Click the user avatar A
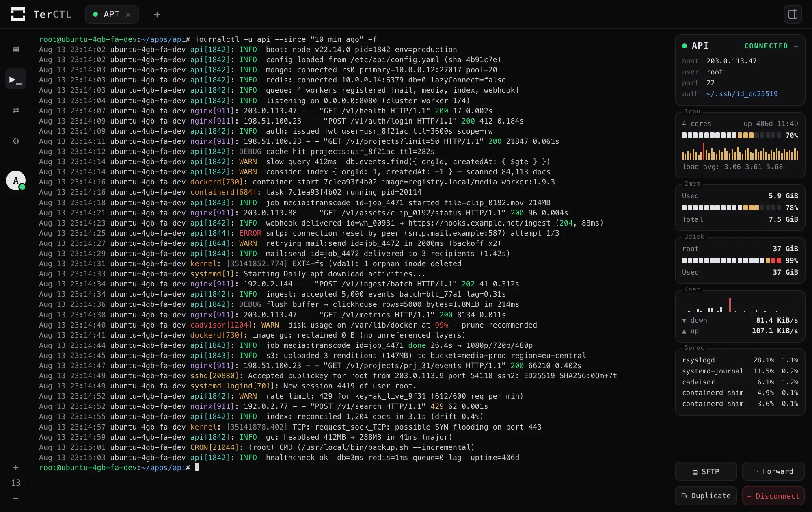 point(16,180)
